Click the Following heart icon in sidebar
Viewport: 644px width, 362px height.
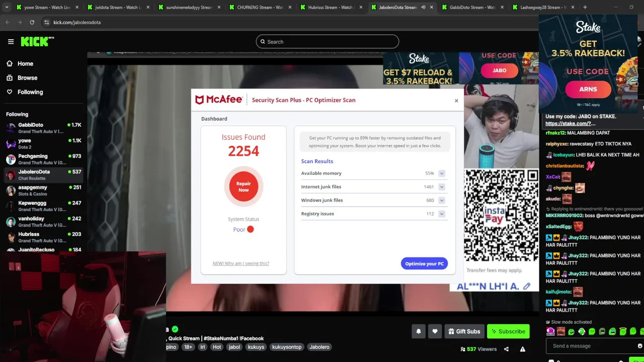tap(10, 92)
